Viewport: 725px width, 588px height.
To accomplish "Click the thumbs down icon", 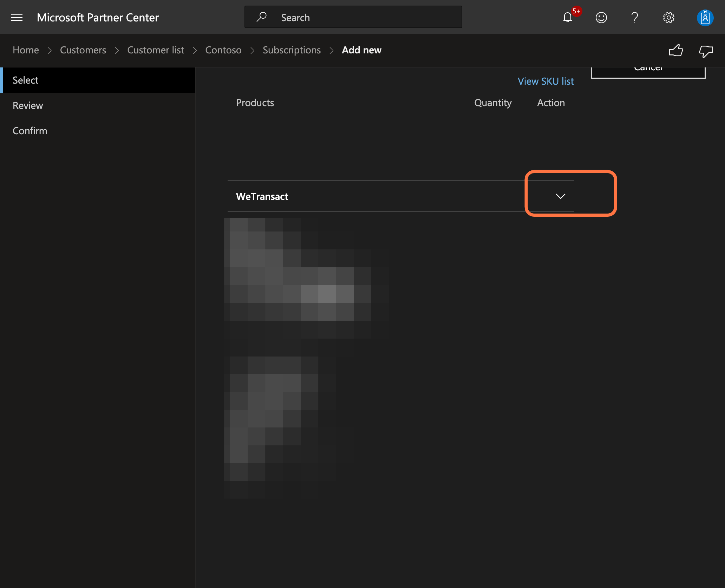I will tap(706, 51).
